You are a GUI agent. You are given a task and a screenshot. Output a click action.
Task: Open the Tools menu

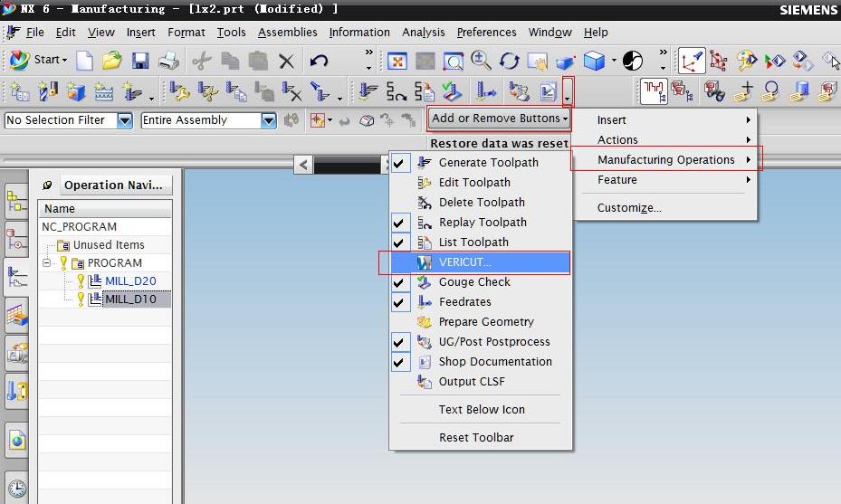[x=231, y=33]
